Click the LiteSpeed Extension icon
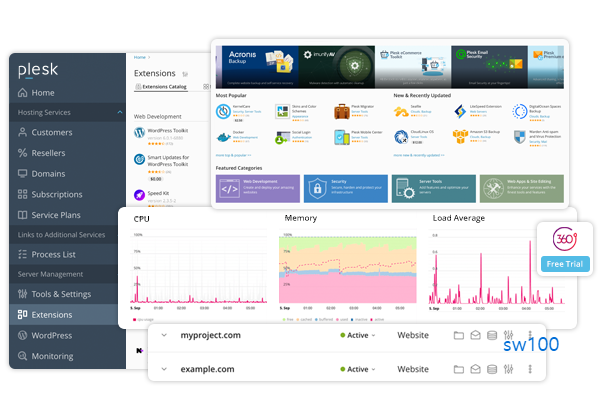Viewport: 600px width, 400px height. [460, 111]
